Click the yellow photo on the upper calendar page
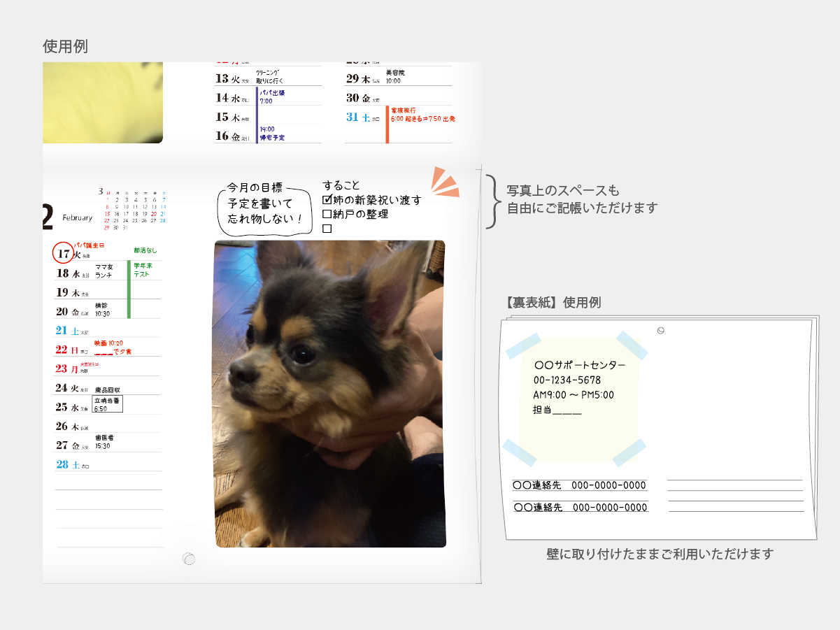840x630 pixels. (x=103, y=102)
